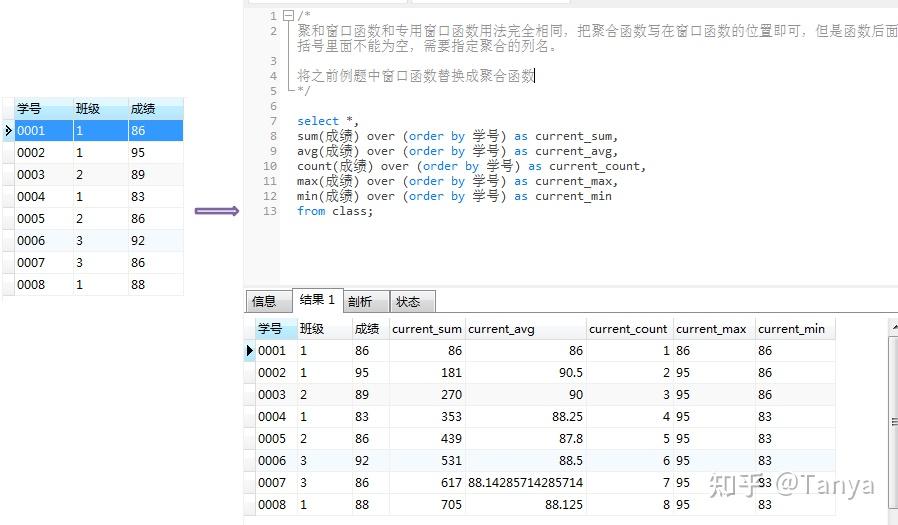Click the avg(成绩) line in editor
Image resolution: width=898 pixels, height=525 pixels.
coord(458,151)
